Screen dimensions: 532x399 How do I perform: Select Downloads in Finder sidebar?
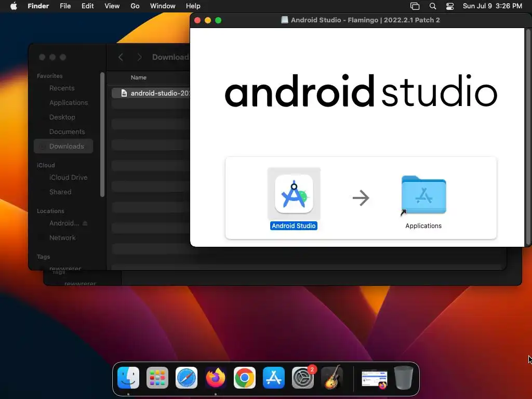click(x=63, y=146)
